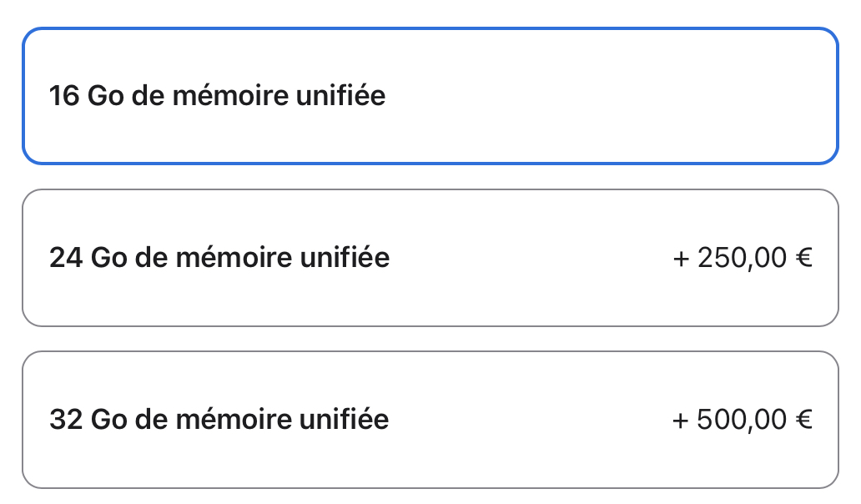Click the + 250,00 € price text

click(x=743, y=258)
